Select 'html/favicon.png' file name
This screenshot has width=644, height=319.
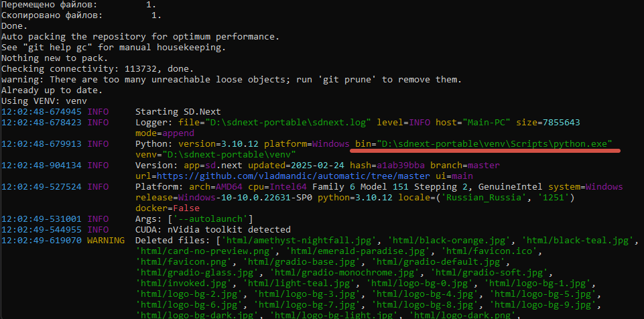184,261
